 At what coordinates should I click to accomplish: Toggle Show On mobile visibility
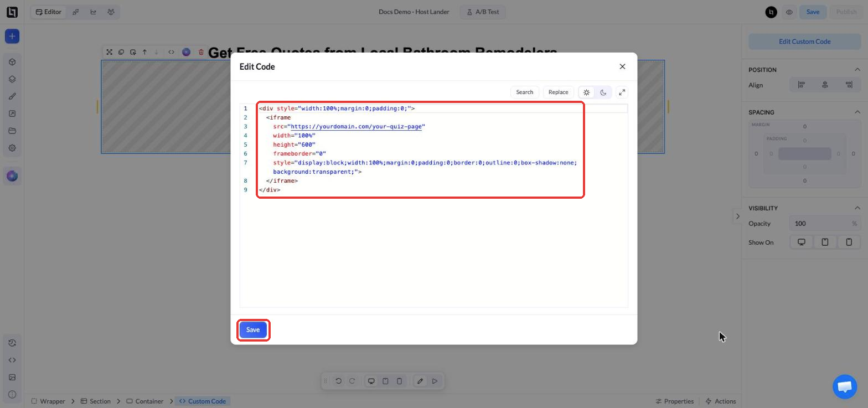click(849, 242)
